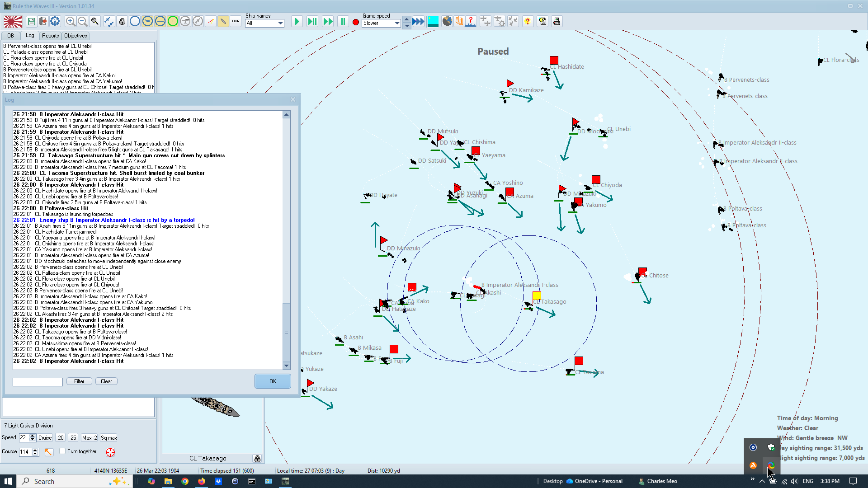868x488 pixels.
Task: Click the two grey aircraft icon
Action: pos(486,21)
